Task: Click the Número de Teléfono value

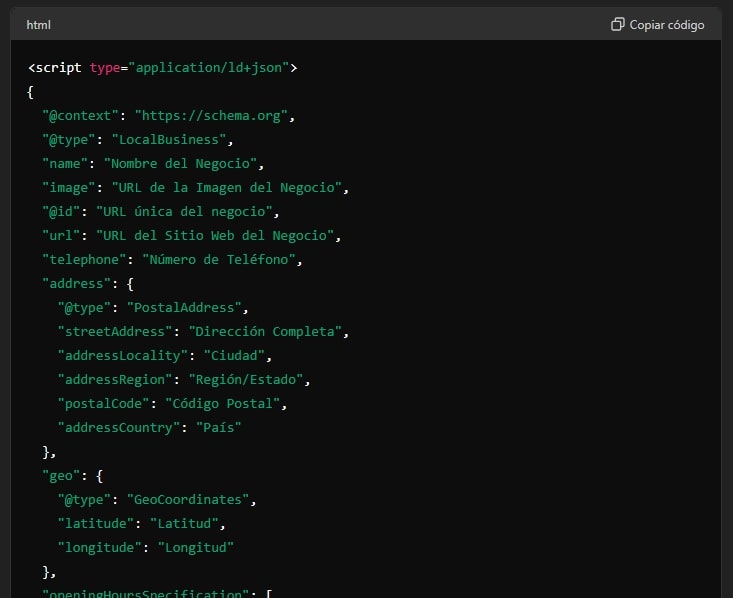Action: (221, 260)
